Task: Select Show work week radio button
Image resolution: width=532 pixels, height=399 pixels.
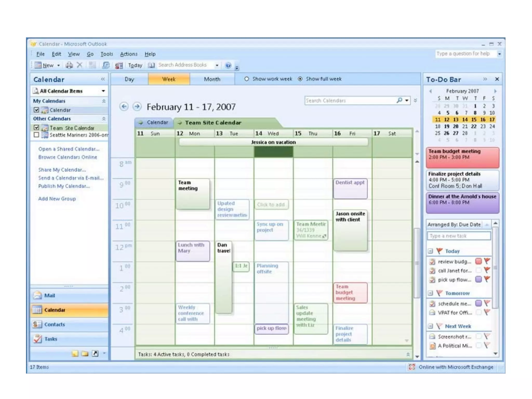Action: 247,79
